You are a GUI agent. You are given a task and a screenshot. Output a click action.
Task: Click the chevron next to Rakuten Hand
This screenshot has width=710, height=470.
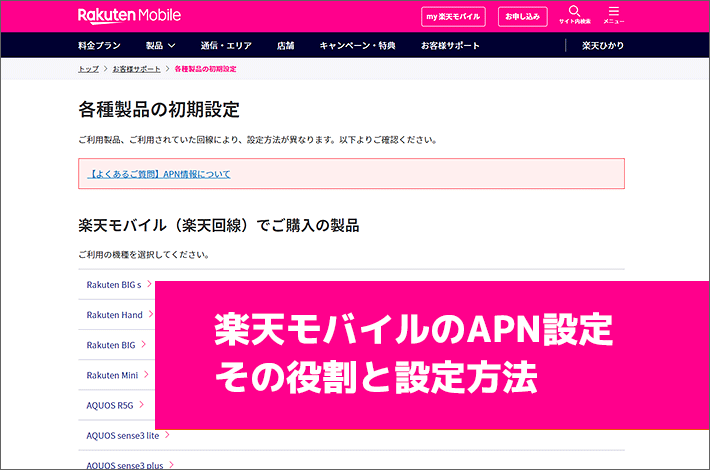(x=151, y=314)
